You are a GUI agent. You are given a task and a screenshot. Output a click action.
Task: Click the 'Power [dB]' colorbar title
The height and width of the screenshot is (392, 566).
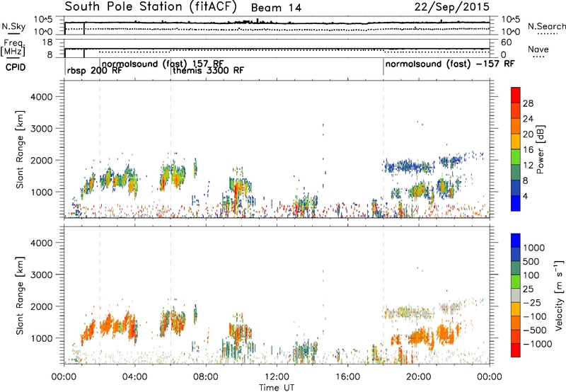pos(541,149)
